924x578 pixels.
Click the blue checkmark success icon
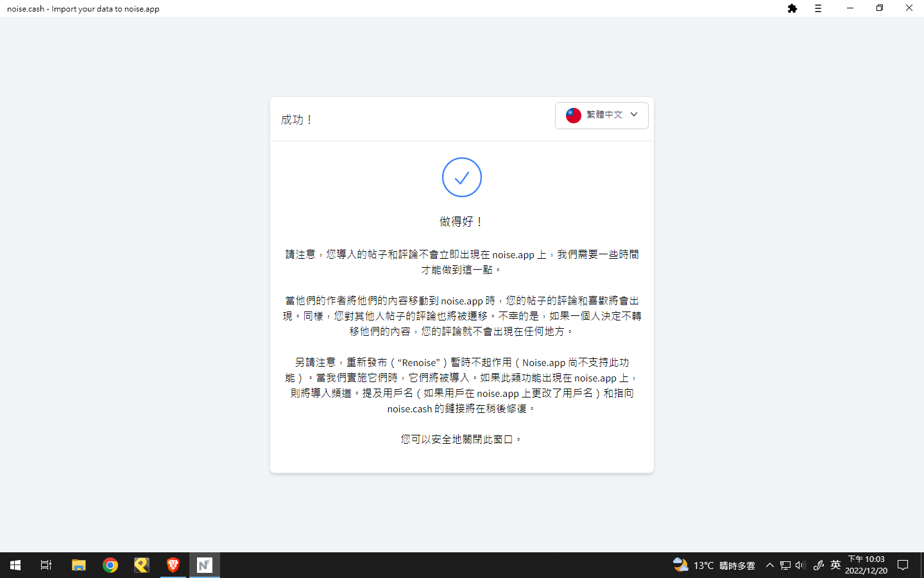(462, 177)
